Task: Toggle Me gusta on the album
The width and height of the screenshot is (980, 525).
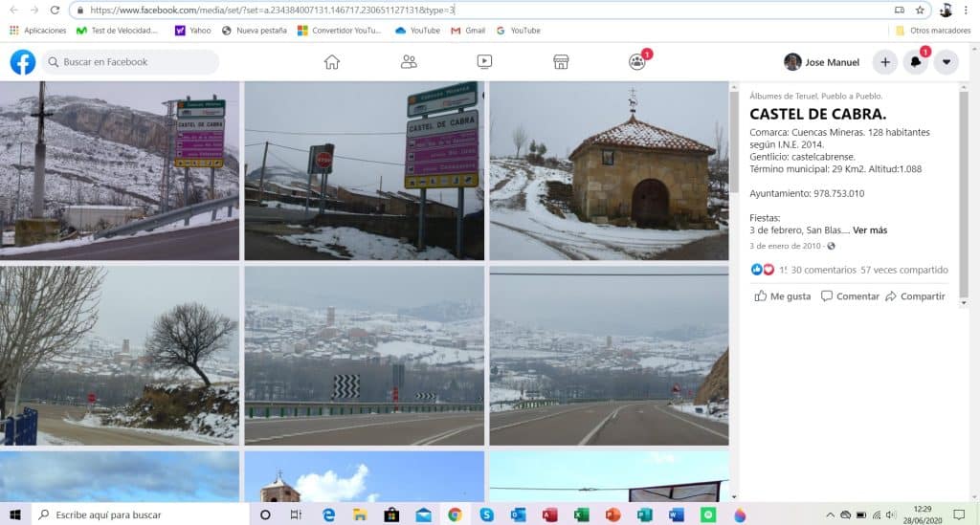Action: click(783, 296)
